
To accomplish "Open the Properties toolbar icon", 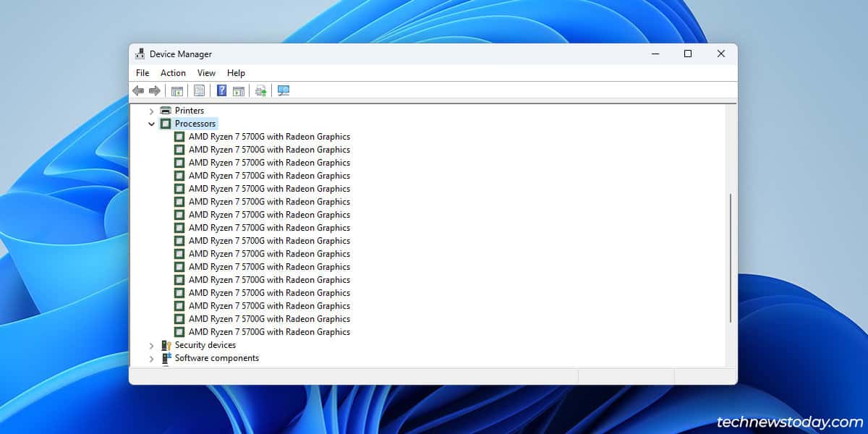I will pyautogui.click(x=199, y=90).
